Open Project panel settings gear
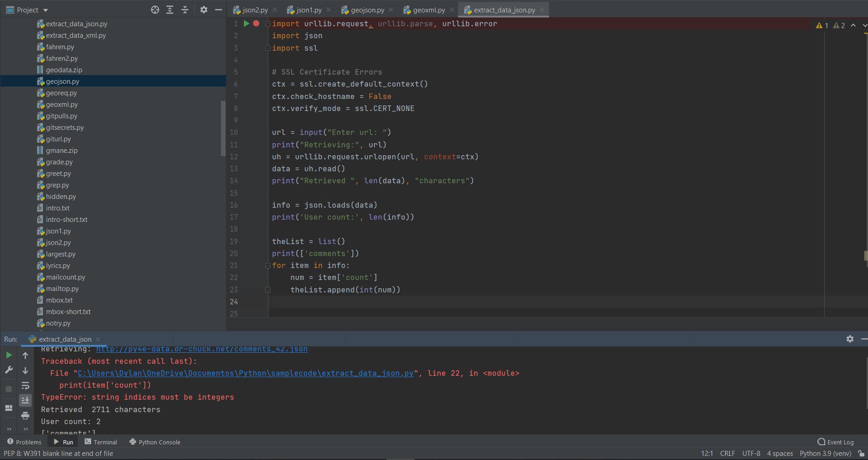868x460 pixels. [204, 10]
